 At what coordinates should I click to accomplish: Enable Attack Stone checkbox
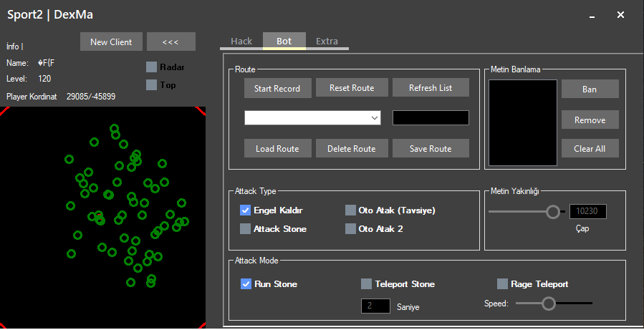(x=246, y=229)
